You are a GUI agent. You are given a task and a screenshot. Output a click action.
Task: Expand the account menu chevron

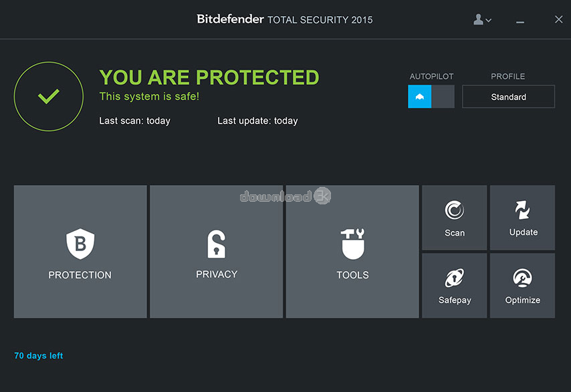489,20
